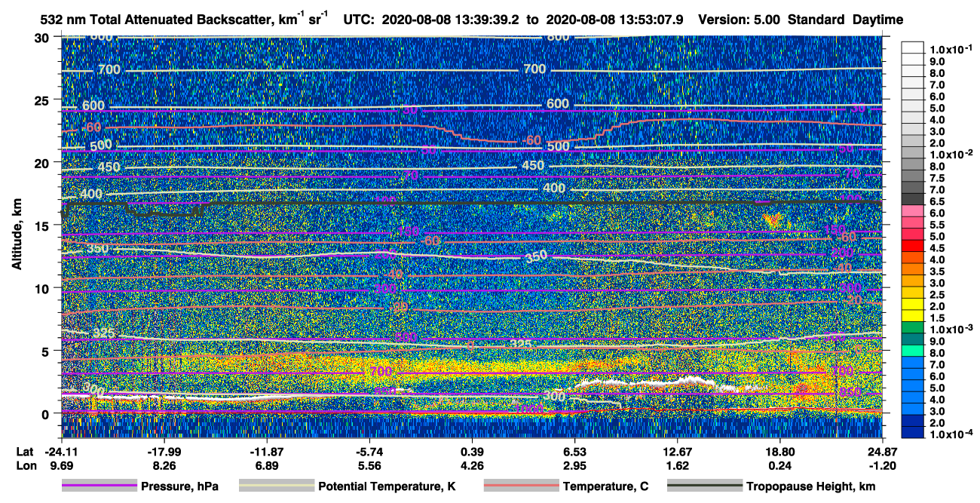Click longitude value '6.89'
Viewport: 980px width, 503px height.
coord(266,465)
